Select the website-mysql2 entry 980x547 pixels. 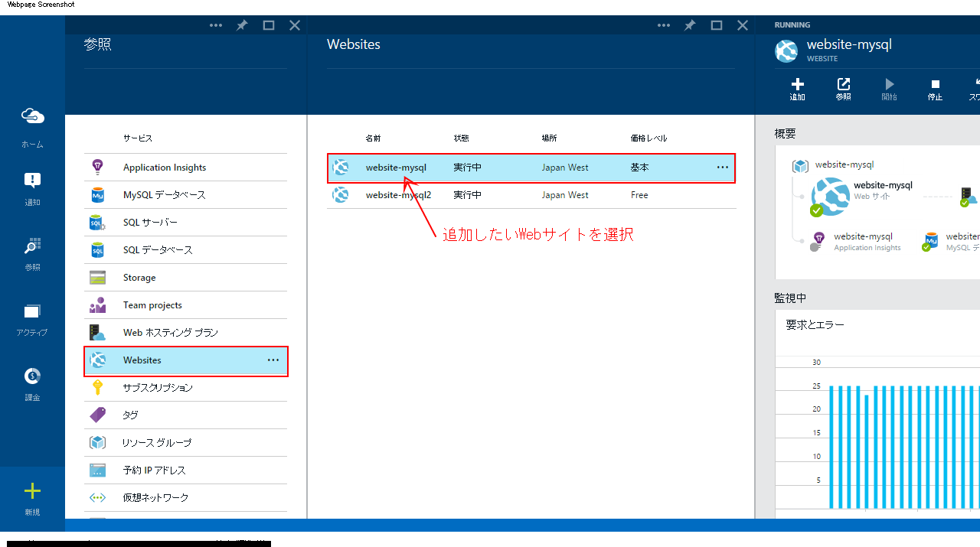(398, 195)
